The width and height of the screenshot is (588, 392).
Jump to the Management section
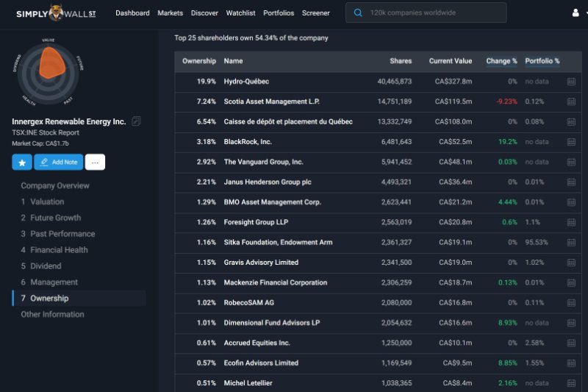(49, 282)
